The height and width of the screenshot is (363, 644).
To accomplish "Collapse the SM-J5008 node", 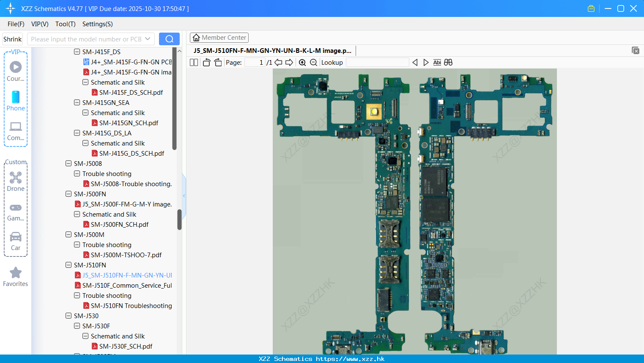I will click(69, 163).
